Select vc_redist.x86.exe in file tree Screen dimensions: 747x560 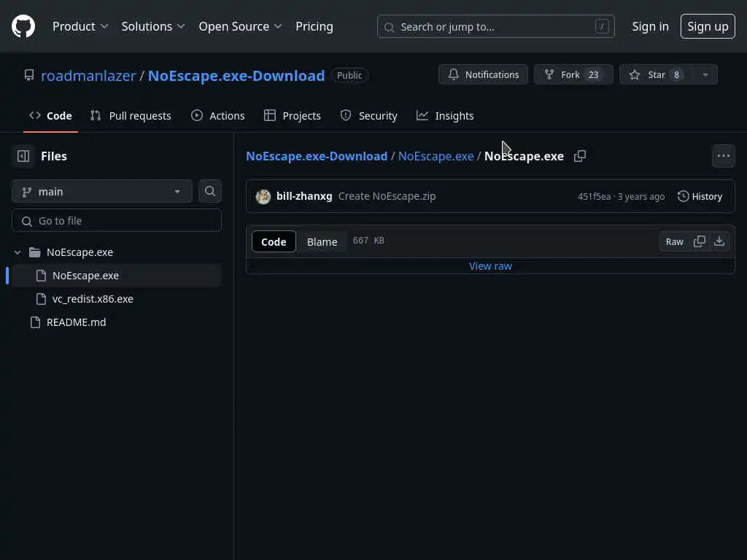click(93, 299)
